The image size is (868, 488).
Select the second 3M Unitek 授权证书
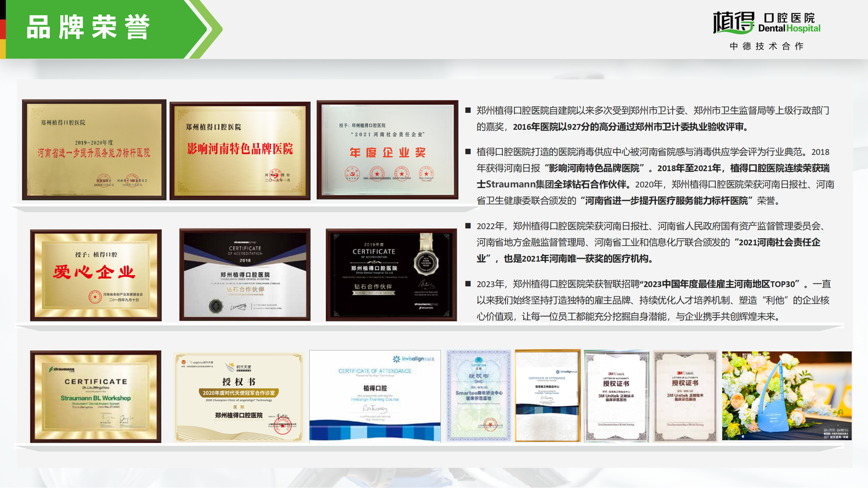pyautogui.click(x=685, y=396)
